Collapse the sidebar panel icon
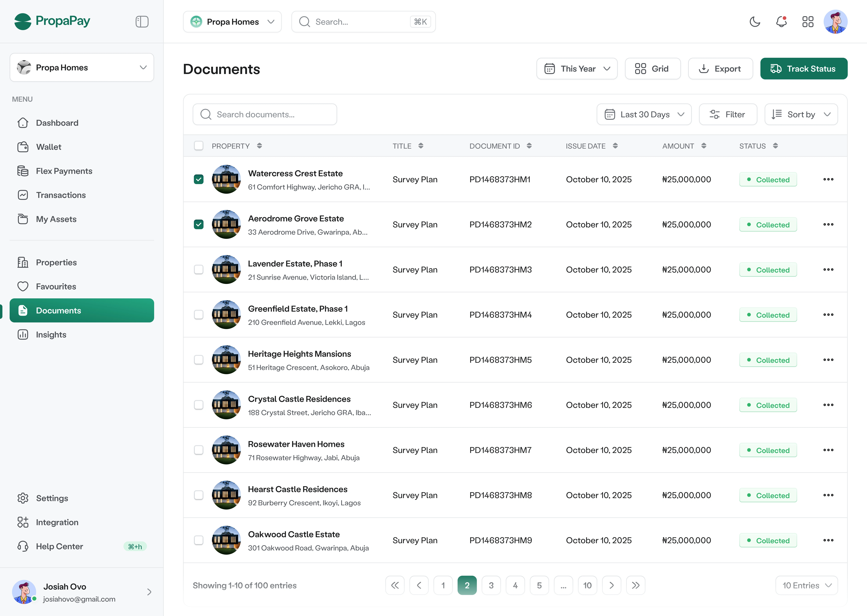 [x=142, y=22]
